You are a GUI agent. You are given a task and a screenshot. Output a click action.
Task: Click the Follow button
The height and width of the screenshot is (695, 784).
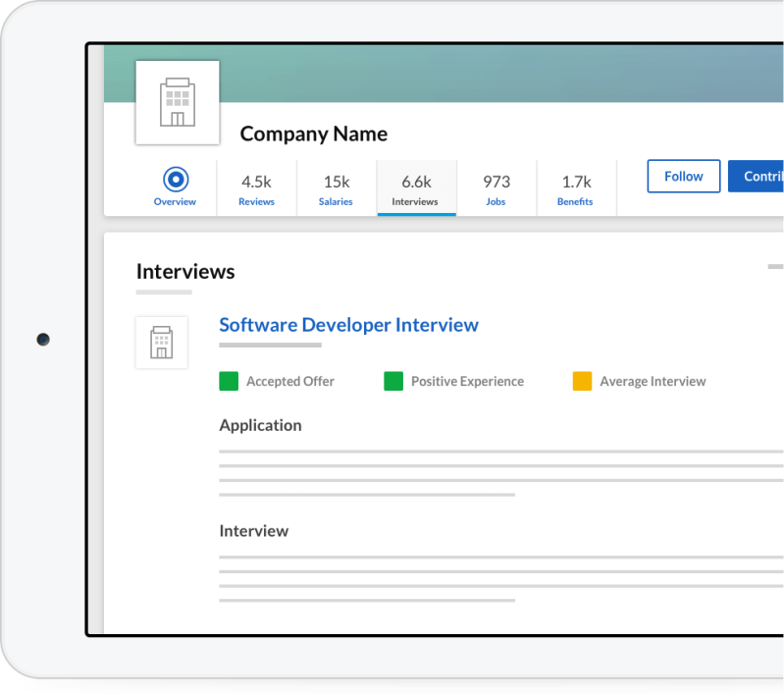684,176
